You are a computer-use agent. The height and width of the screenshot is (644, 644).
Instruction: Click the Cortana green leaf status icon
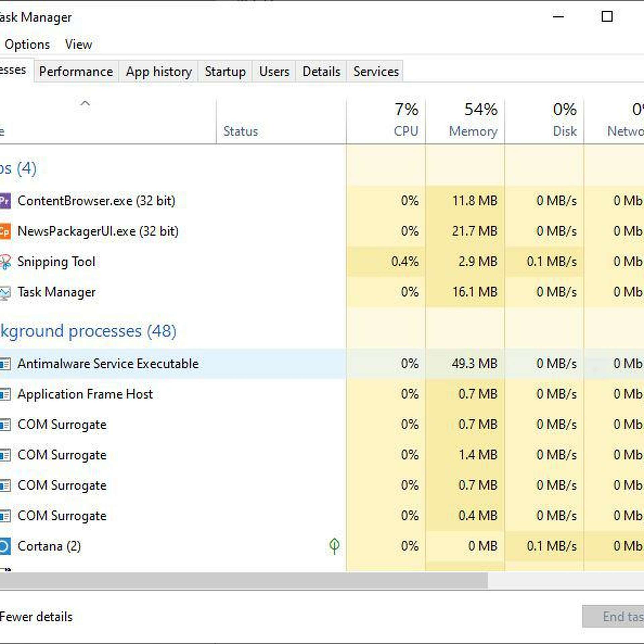click(334, 546)
